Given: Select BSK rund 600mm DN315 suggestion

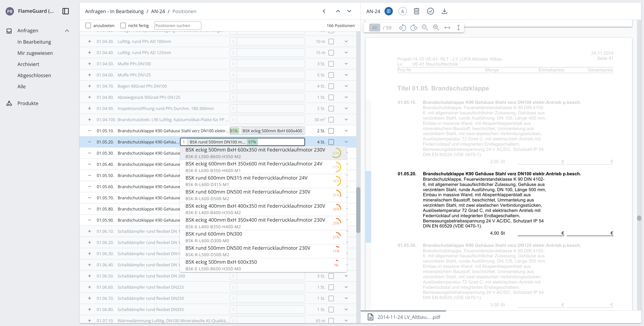Looking at the screenshot, I should point(263,181).
